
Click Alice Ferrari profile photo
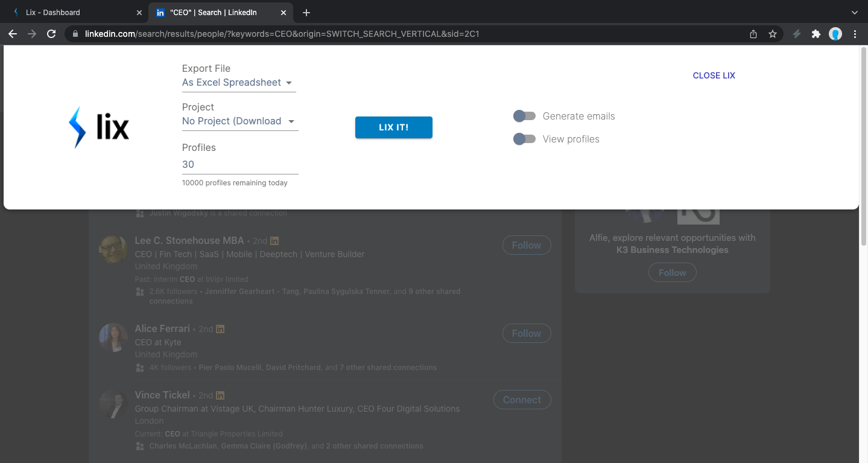(113, 337)
